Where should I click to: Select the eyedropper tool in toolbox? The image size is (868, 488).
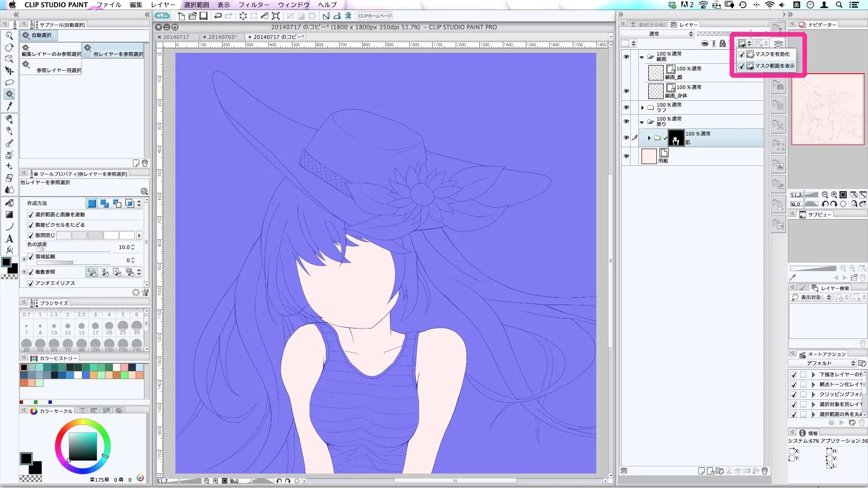[9, 106]
